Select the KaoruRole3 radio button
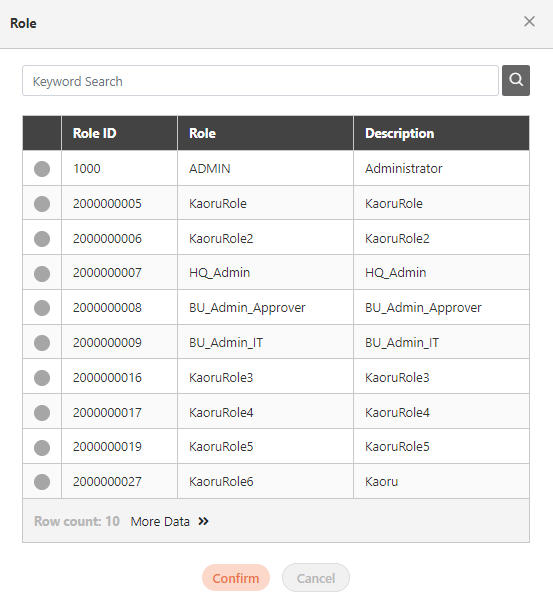The width and height of the screenshot is (553, 601). tap(42, 378)
